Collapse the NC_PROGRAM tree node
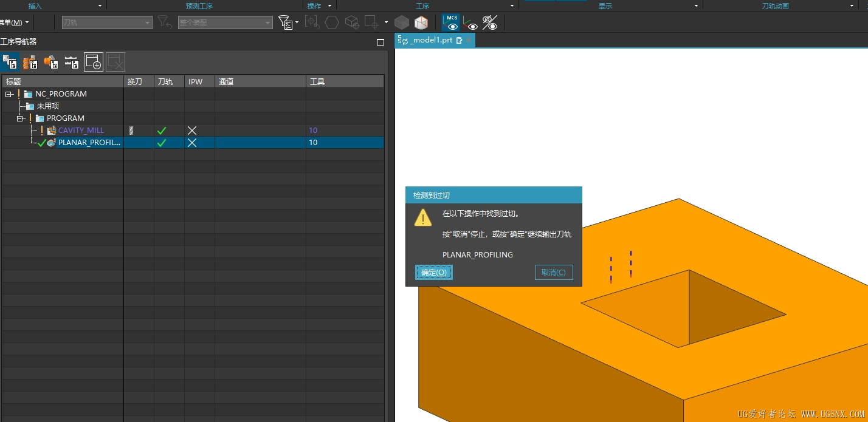This screenshot has width=868, height=422. (x=9, y=94)
